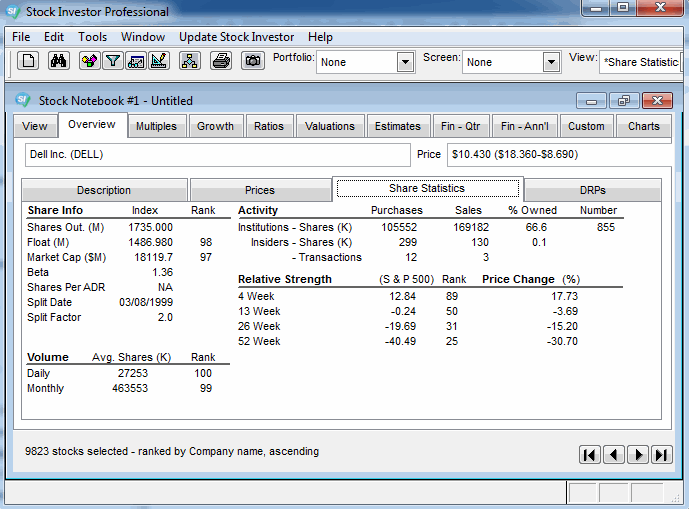Viewport: 689px width, 509px height.
Task: Open the Edit menu
Action: 54,37
